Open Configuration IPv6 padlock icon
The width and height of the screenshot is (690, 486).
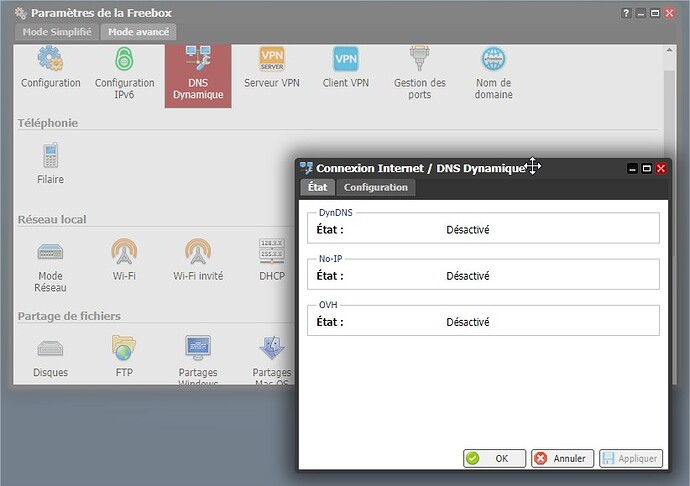[x=124, y=59]
